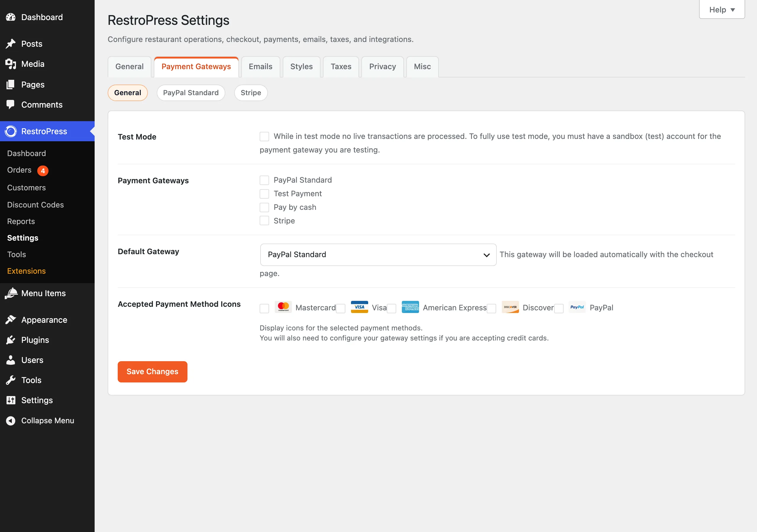Click the American Express logo icon
The image size is (757, 532).
410,307
